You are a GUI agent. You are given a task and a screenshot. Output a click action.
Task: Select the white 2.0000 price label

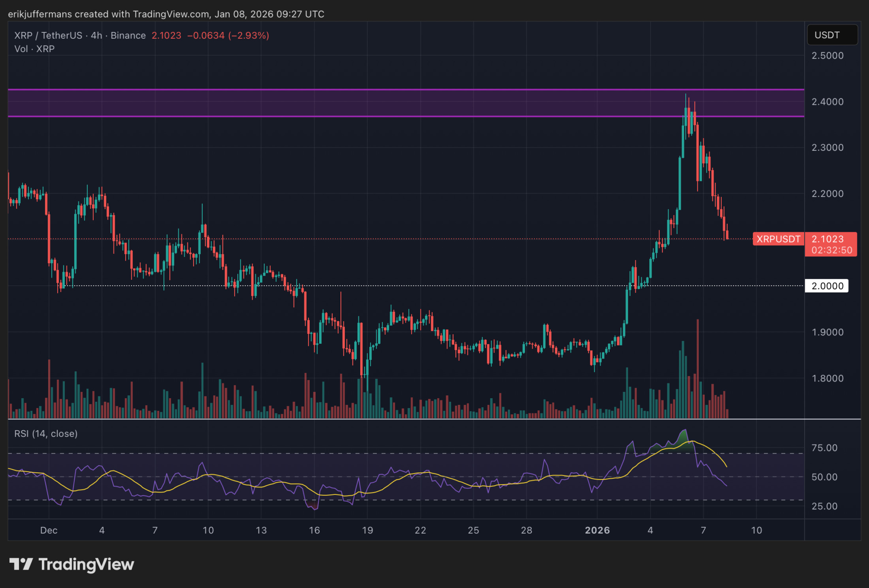[x=827, y=286]
